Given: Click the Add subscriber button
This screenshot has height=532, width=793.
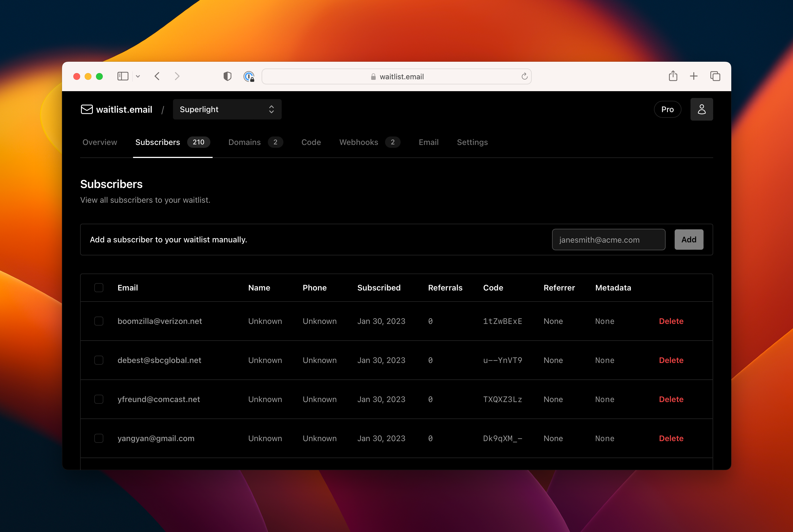Looking at the screenshot, I should coord(689,240).
